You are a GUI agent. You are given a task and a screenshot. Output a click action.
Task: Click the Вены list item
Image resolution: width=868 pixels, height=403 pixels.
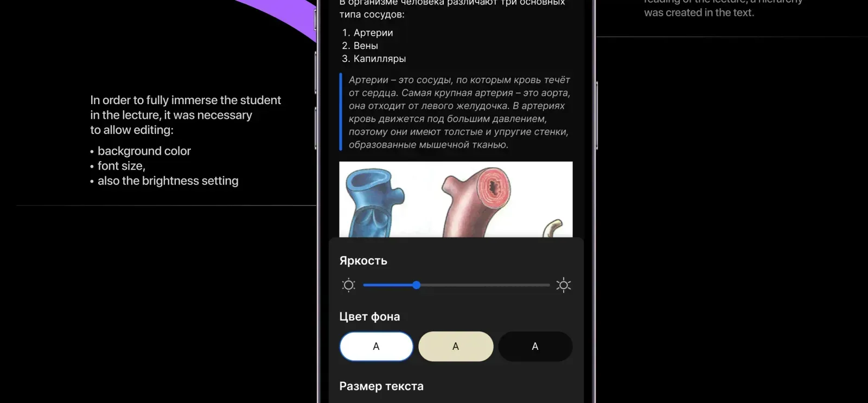360,46
